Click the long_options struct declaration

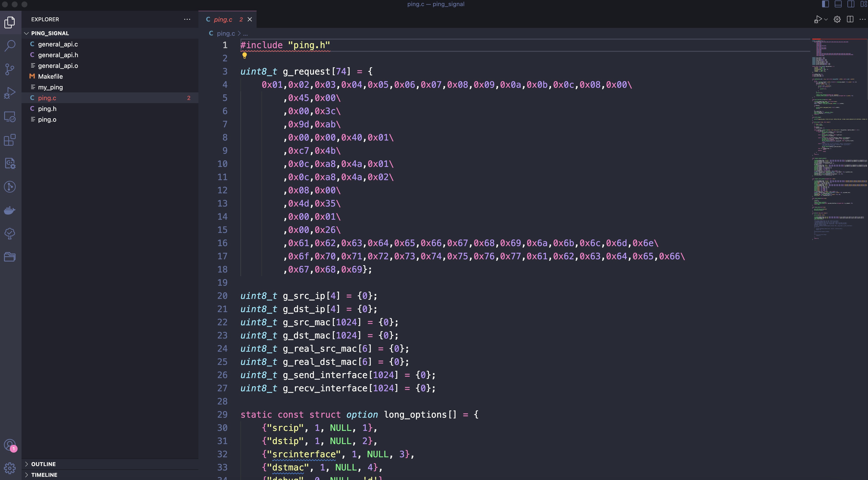point(359,415)
